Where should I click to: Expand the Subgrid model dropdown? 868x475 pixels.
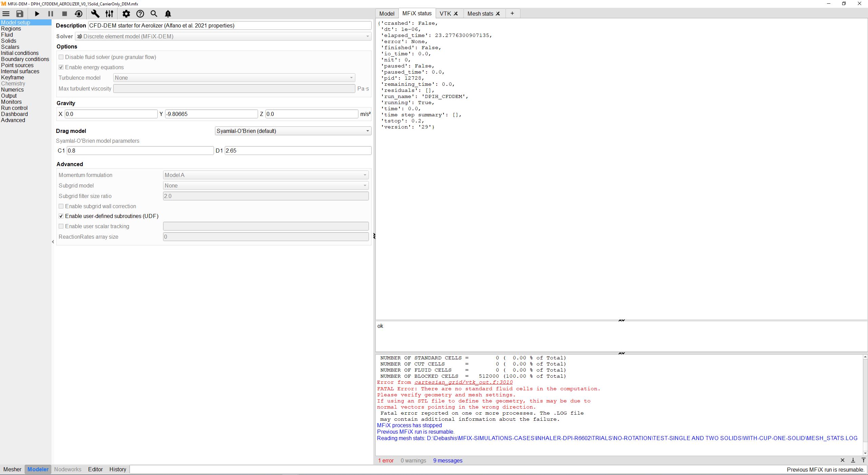click(x=265, y=185)
